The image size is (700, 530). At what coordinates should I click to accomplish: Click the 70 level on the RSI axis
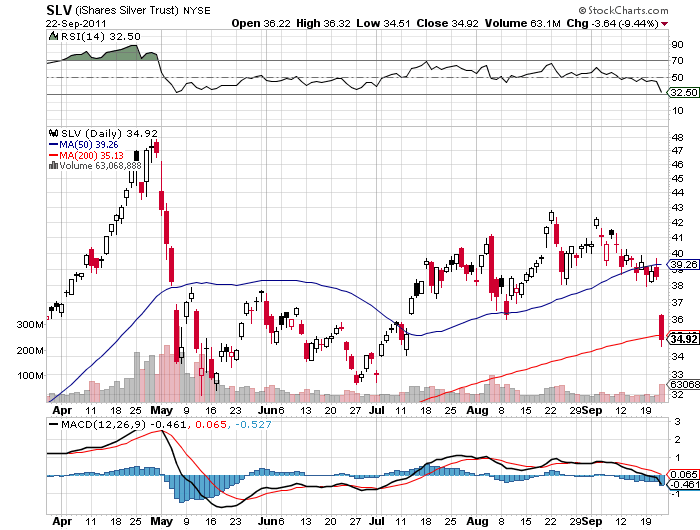point(677,60)
